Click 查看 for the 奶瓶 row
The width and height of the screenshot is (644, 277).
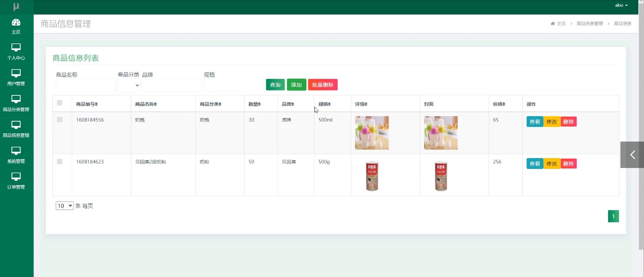tap(535, 122)
